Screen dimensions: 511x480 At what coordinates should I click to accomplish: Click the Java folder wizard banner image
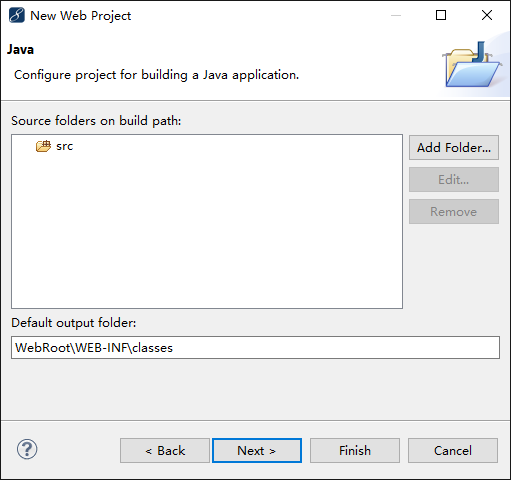(x=472, y=65)
